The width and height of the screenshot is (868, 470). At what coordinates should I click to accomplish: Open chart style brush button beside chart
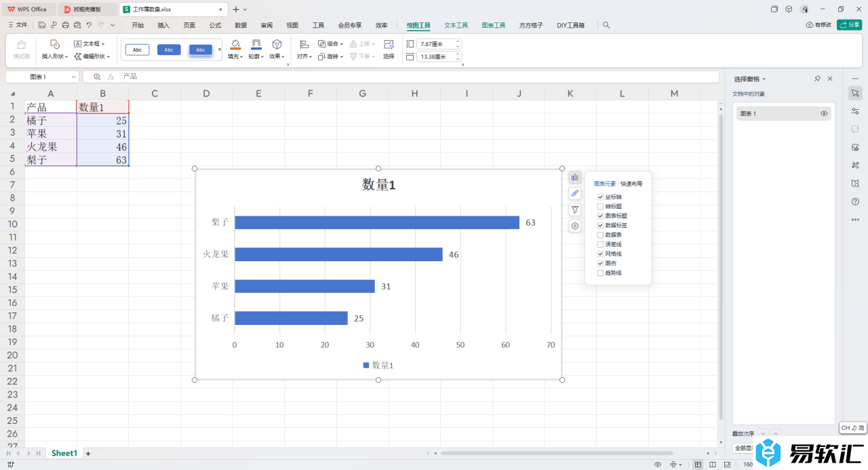pyautogui.click(x=575, y=194)
